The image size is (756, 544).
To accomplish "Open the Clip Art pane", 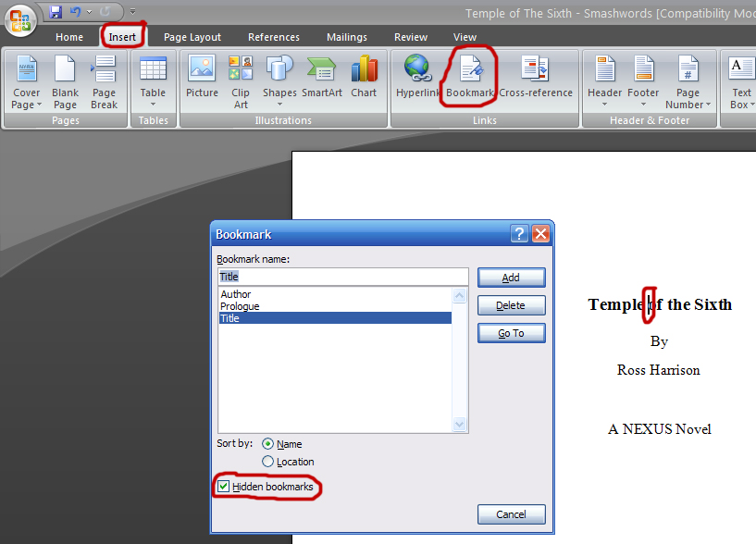I will pos(241,80).
